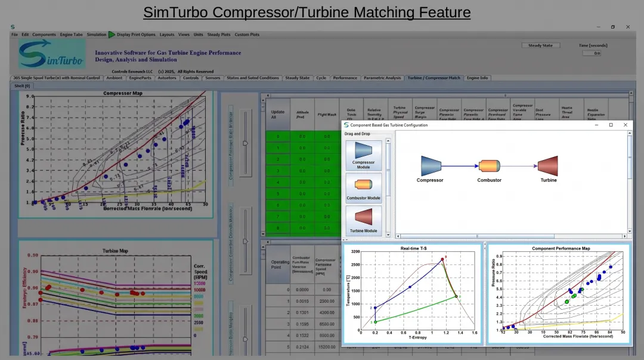Adjust the bottom vertical slider handle
The width and height of the screenshot is (644, 360).
pos(245,339)
